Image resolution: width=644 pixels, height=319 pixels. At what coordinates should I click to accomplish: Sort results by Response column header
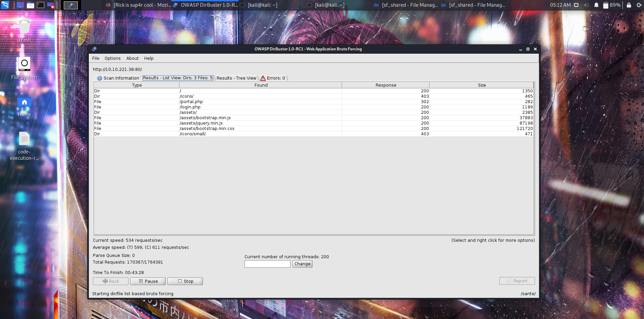click(x=386, y=85)
